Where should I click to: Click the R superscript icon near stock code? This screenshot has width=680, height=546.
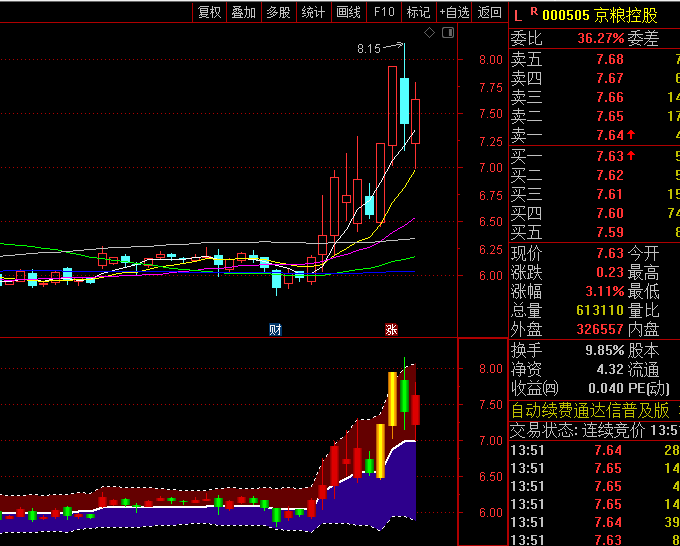click(x=534, y=12)
